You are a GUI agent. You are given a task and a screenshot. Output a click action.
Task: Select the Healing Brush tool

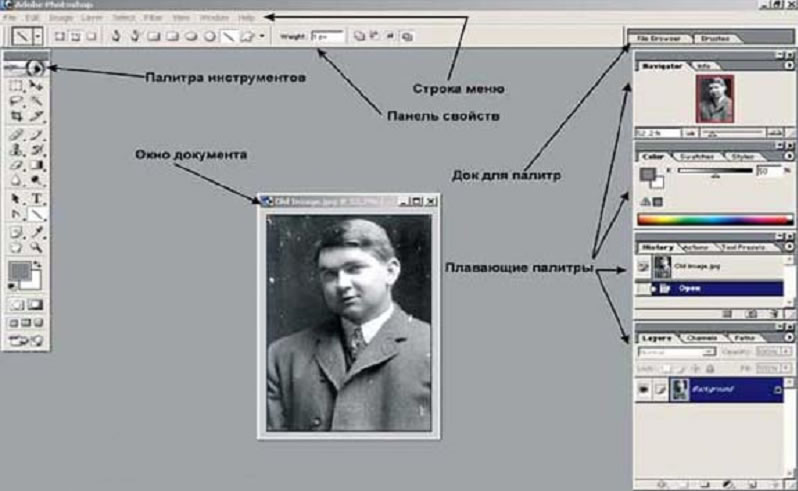click(16, 134)
